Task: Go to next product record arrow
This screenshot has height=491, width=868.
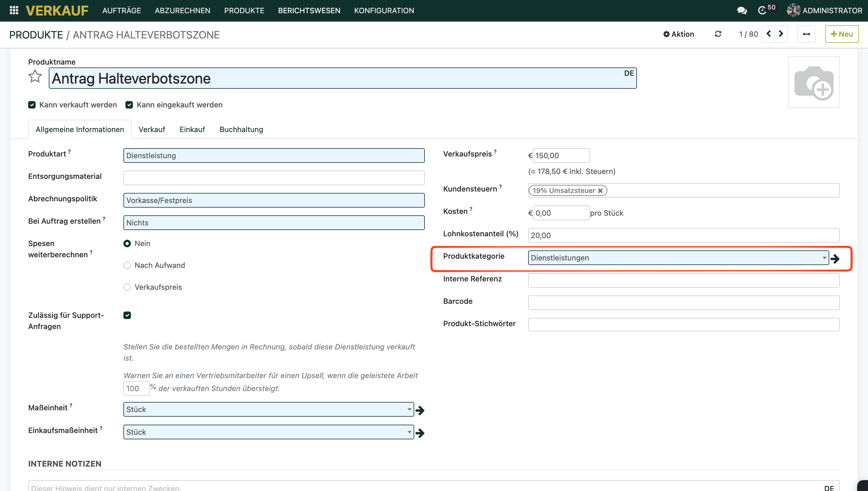Action: 781,34
